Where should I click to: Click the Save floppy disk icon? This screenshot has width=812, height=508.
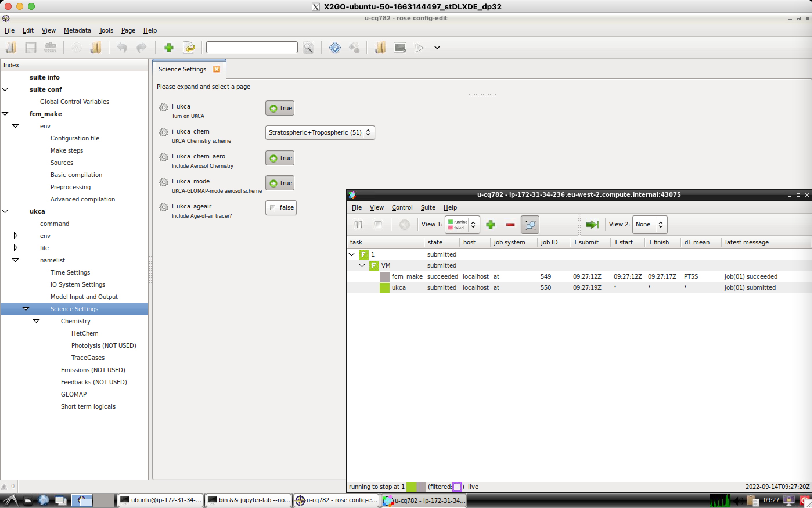(x=30, y=48)
